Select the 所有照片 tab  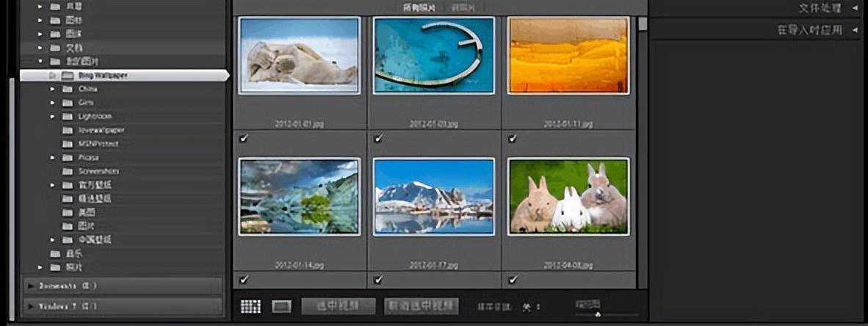(419, 7)
